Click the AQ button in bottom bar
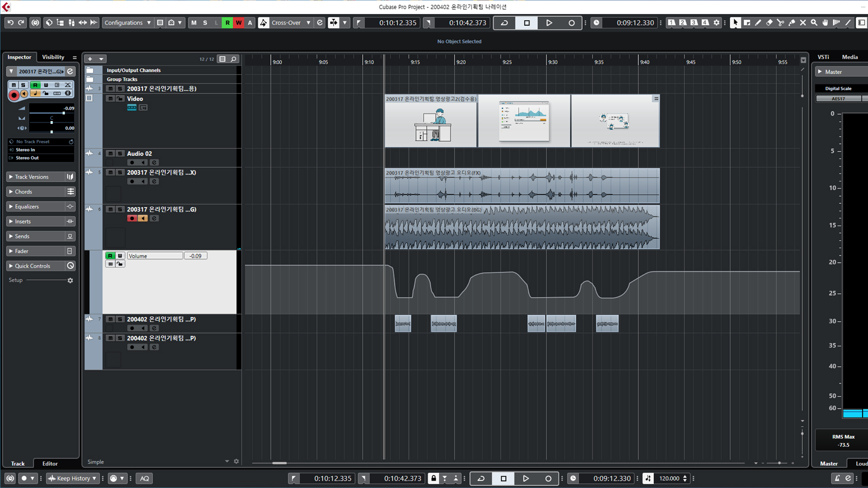 [145, 479]
